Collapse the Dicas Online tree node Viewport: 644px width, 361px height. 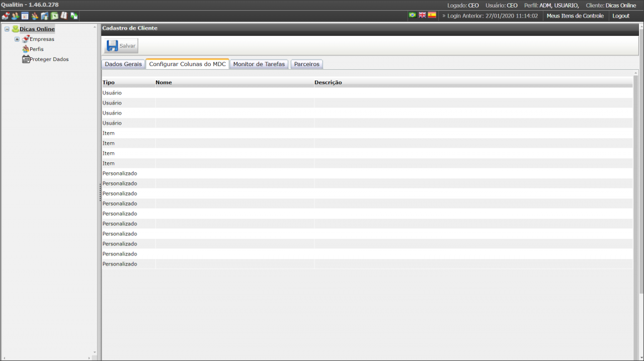(7, 29)
